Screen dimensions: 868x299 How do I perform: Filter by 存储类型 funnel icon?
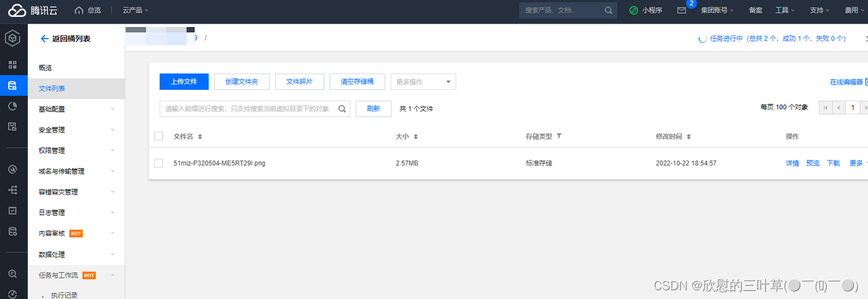(x=559, y=136)
